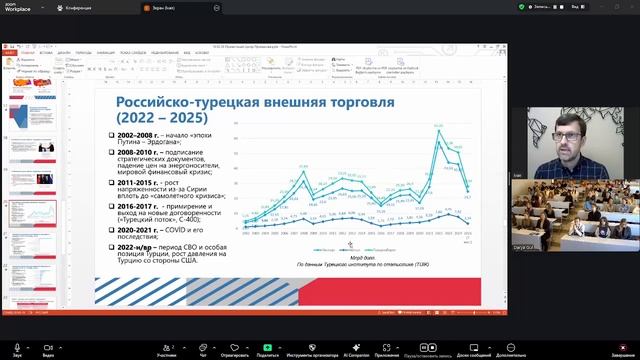Select the АНИМАЦИЯ ribbon tab

click(106, 53)
